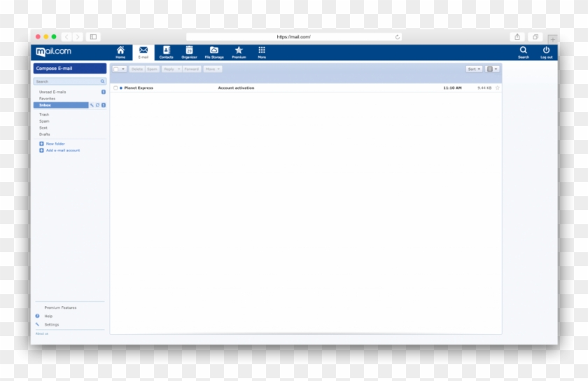Open the File Storage cloud icon

coord(214,52)
